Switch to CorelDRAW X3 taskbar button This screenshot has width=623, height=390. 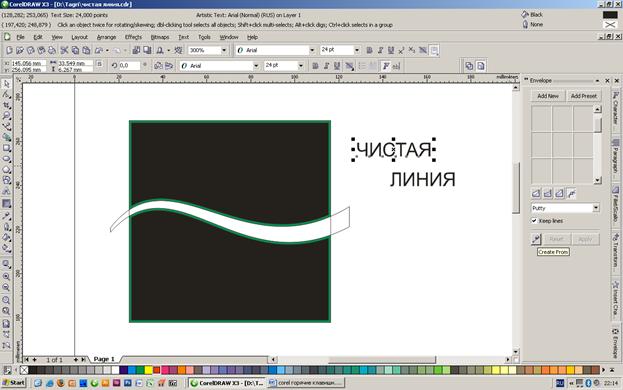226,383
